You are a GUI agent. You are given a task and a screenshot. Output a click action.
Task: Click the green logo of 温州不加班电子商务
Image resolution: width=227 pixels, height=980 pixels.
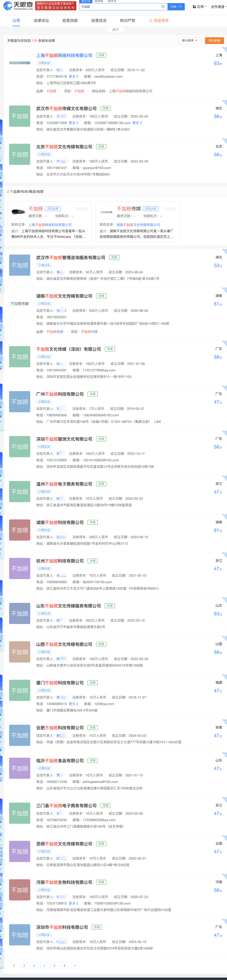19,491
